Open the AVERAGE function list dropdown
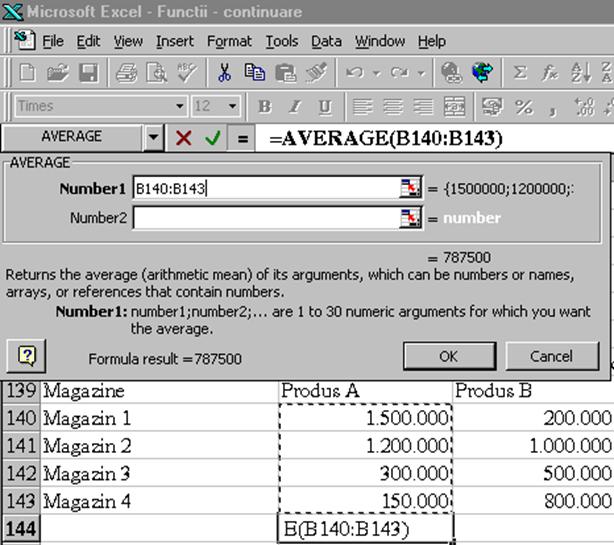 point(153,138)
